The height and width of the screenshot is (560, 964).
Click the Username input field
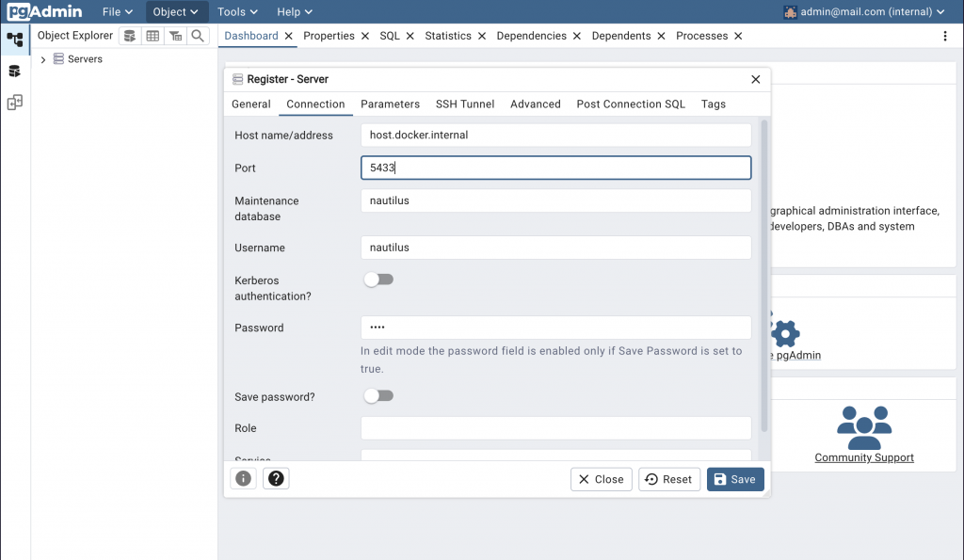(555, 248)
